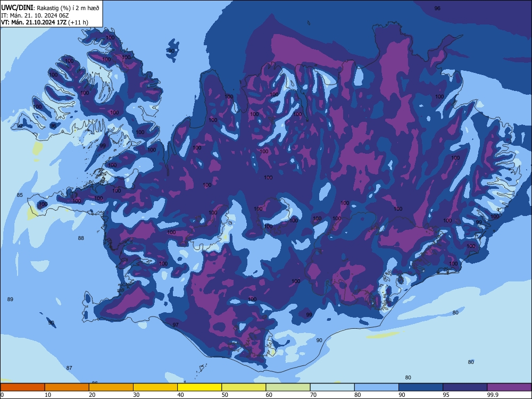
Task: Click legend tick label '70'
Action: (313, 395)
